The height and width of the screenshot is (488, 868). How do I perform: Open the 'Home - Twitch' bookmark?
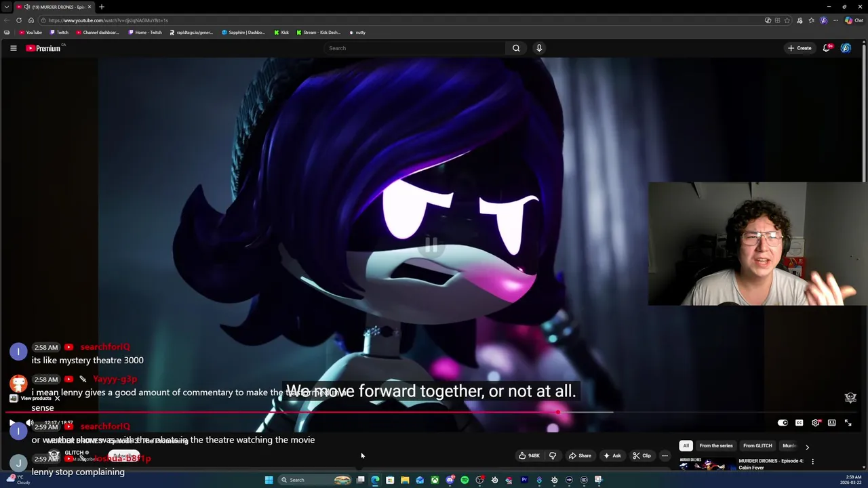click(x=145, y=33)
